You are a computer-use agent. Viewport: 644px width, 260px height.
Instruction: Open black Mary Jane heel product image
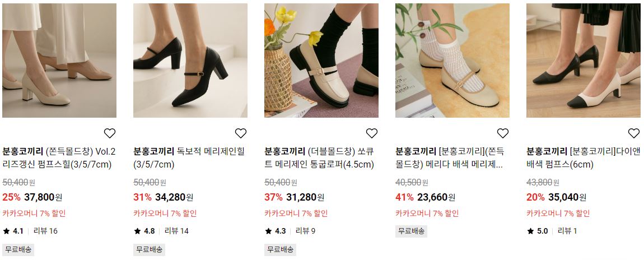pos(190,61)
